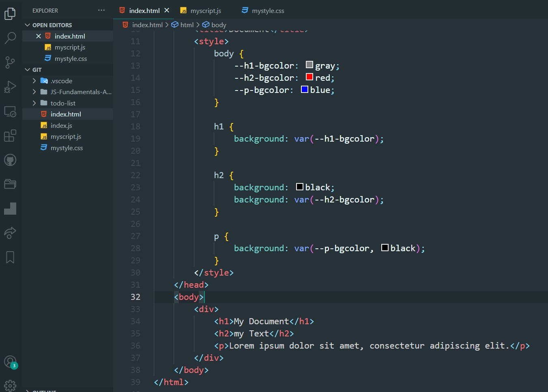Image resolution: width=548 pixels, height=392 pixels.
Task: Open the GitHub view in activity bar
Action: click(10, 160)
